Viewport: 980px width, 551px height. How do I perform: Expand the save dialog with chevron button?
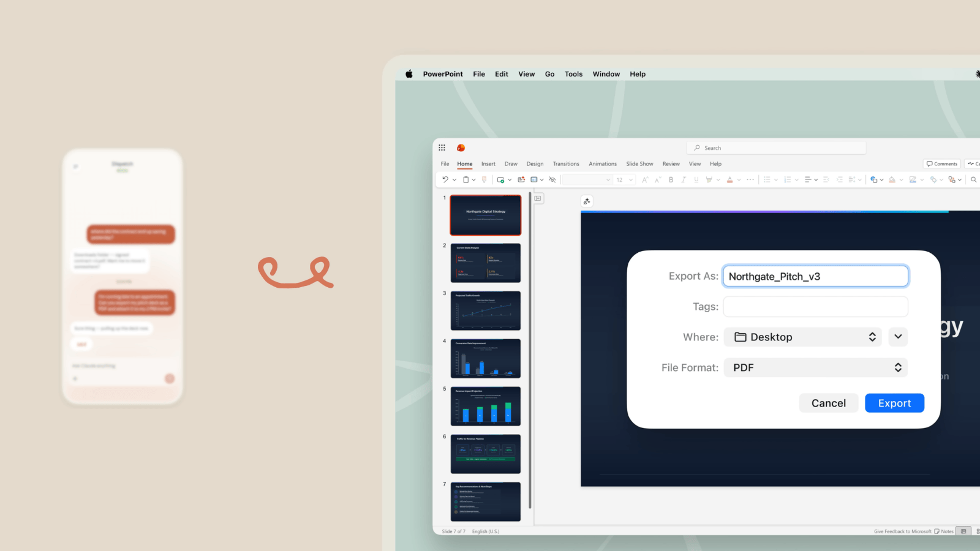click(898, 337)
